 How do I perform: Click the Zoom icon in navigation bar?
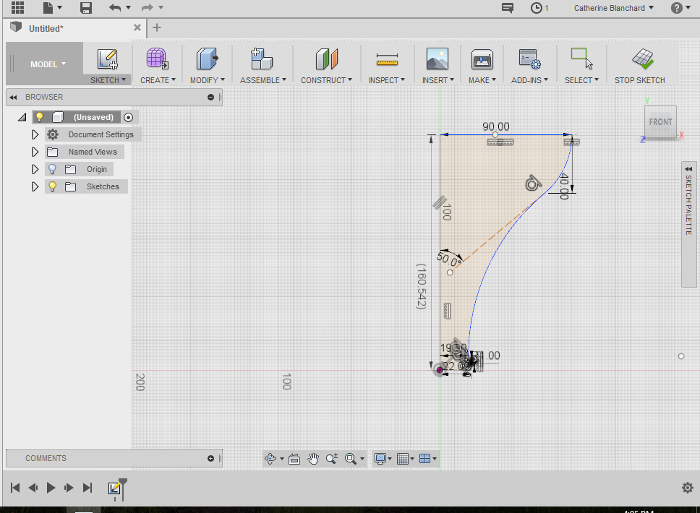click(x=332, y=459)
